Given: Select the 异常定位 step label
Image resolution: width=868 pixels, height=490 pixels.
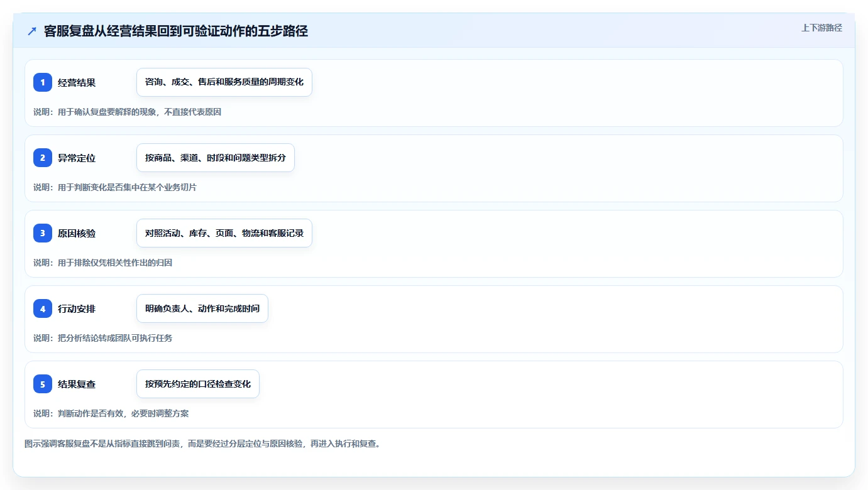Looking at the screenshot, I should tap(77, 158).
